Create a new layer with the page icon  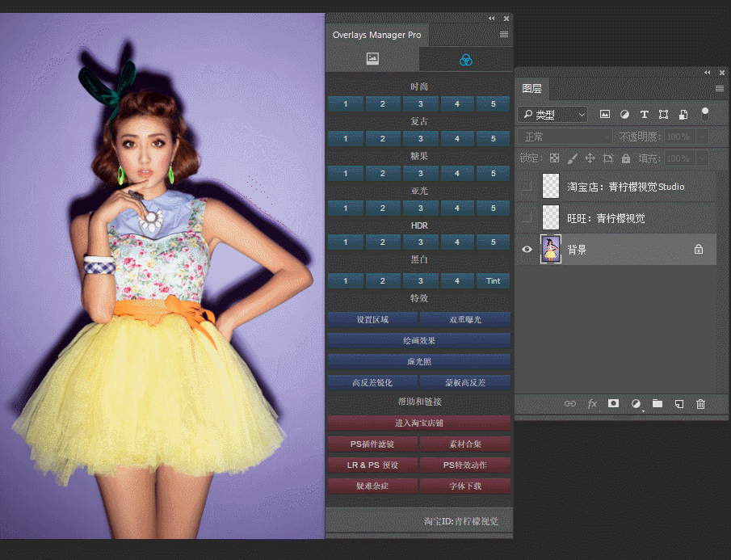point(679,404)
